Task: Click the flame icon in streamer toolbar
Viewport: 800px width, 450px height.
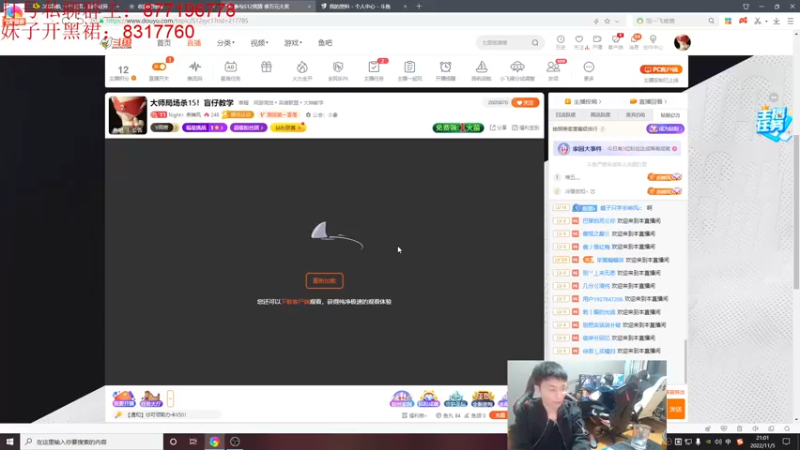Action: tap(302, 67)
